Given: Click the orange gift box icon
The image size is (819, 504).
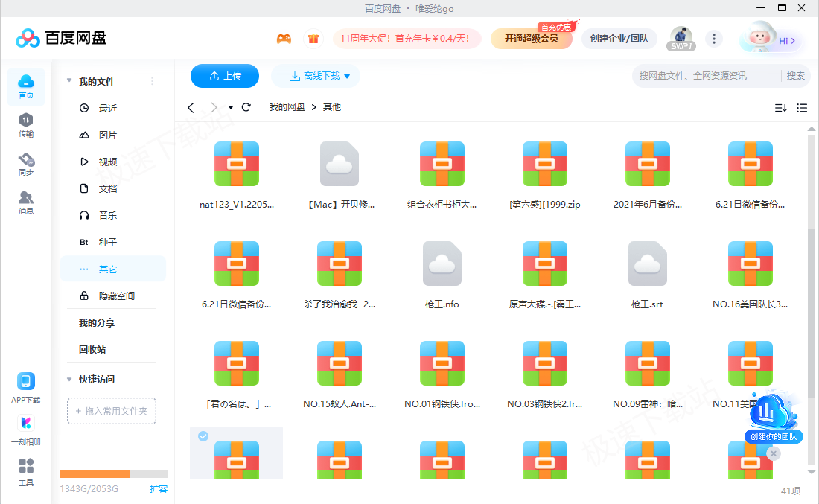Looking at the screenshot, I should tap(313, 39).
